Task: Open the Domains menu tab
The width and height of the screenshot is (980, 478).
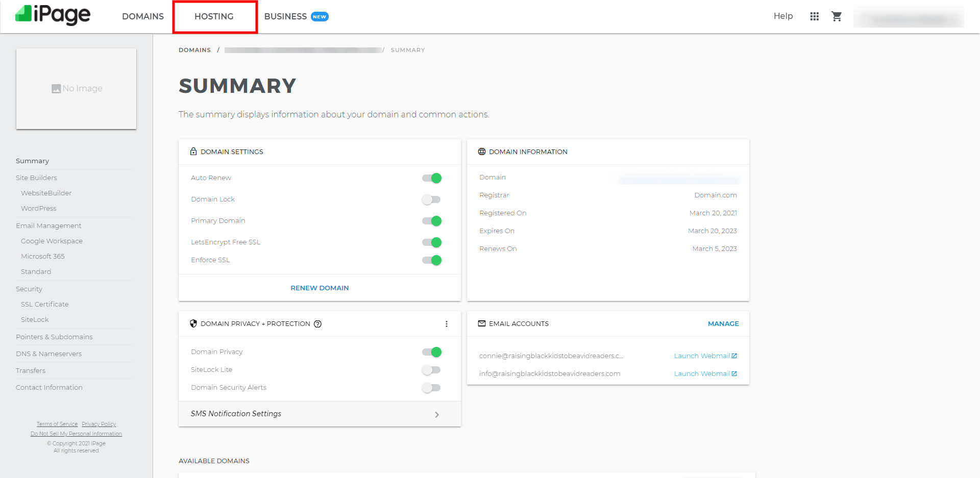Action: click(x=143, y=16)
